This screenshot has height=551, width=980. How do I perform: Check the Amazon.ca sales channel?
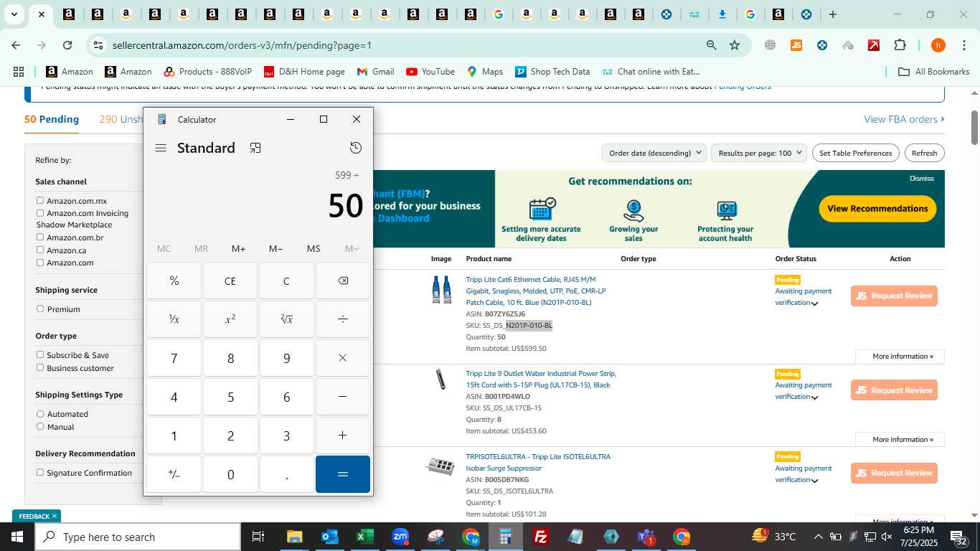point(40,250)
